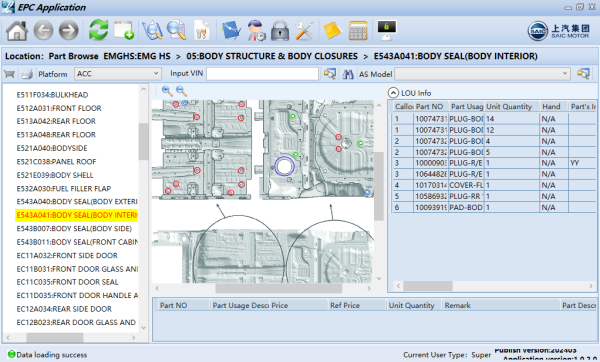Click the binoculars find icon
The image size is (600, 362).
(348, 74)
